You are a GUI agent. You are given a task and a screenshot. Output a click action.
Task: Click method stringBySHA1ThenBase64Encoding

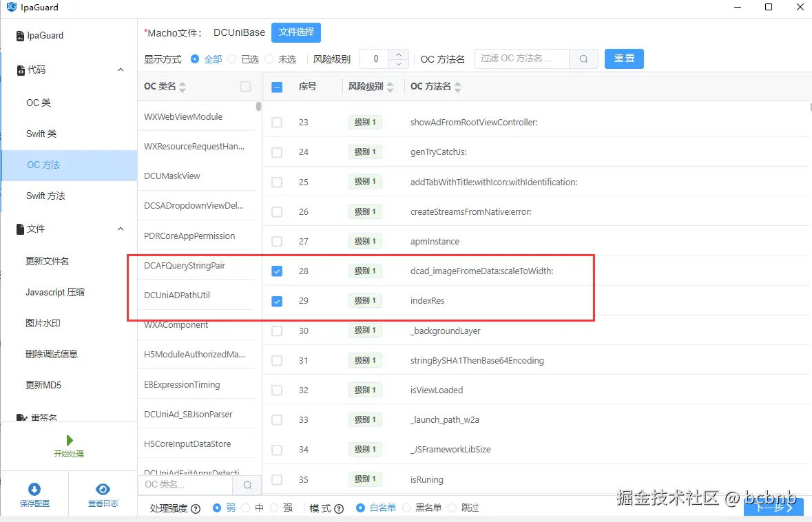point(477,361)
